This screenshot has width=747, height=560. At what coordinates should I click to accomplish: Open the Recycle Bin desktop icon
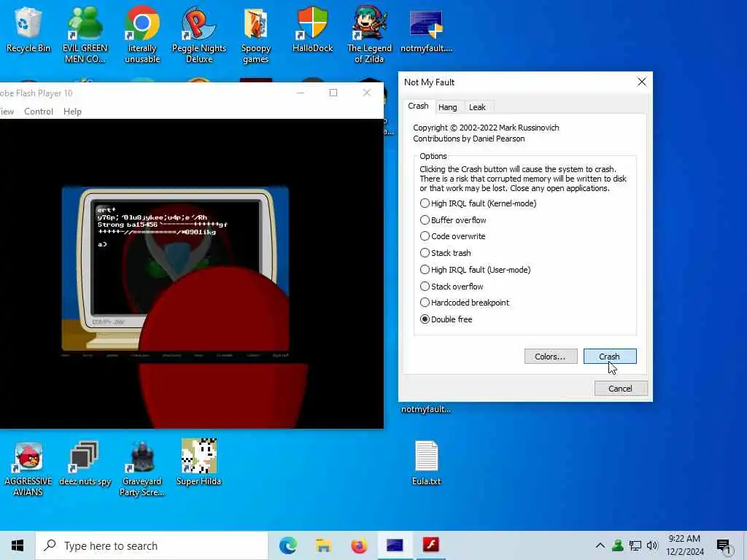28,29
